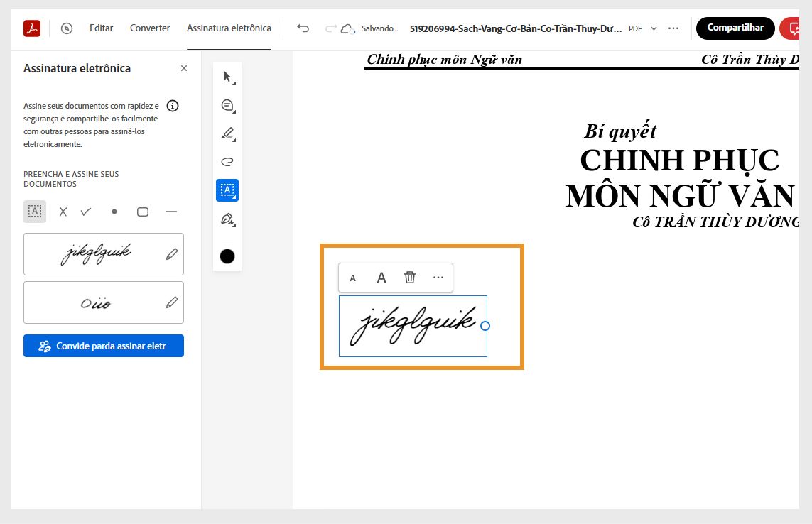Choose the dot mark tool
This screenshot has height=524, width=812.
(x=114, y=212)
